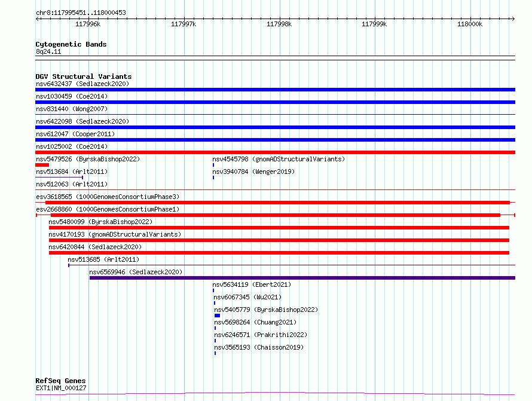Select the small blue nsv5405779 variant block
The image size is (532, 401).
pos(218,316)
